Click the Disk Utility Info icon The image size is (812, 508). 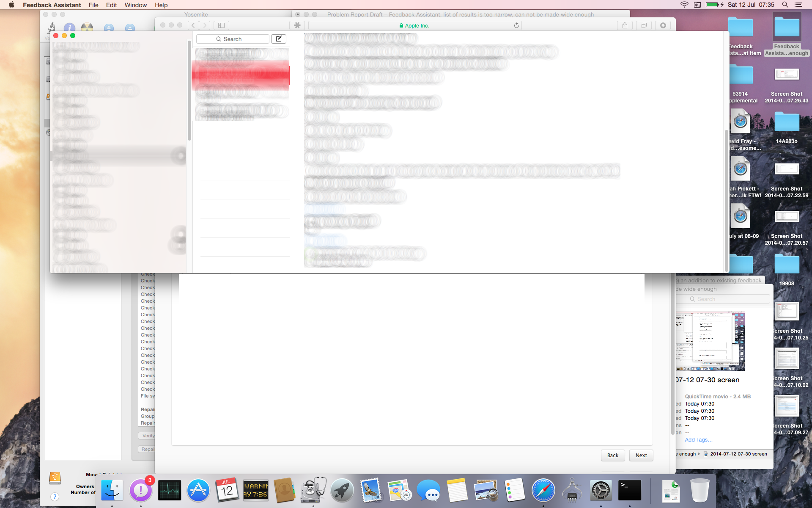(69, 28)
